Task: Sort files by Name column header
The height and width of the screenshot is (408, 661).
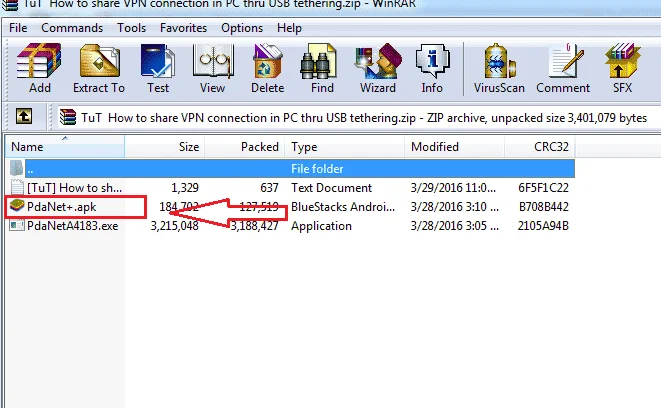Action: click(x=65, y=147)
